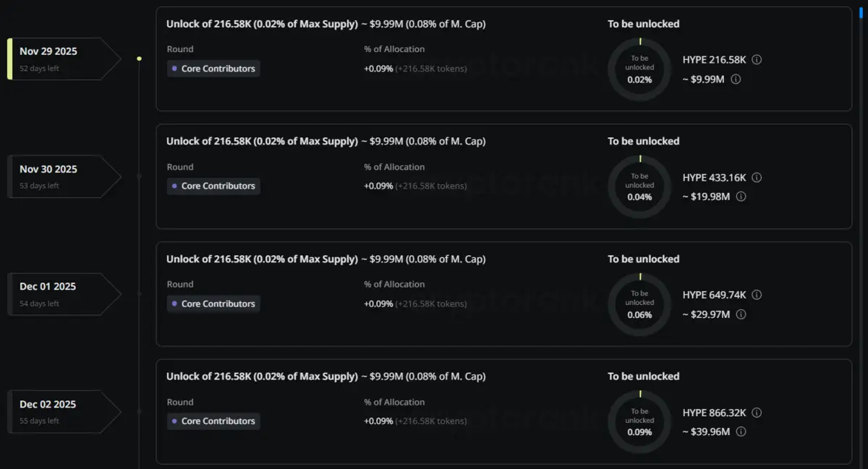Click info icon beside ~ $29.97M value
This screenshot has height=469, width=868.
[741, 314]
